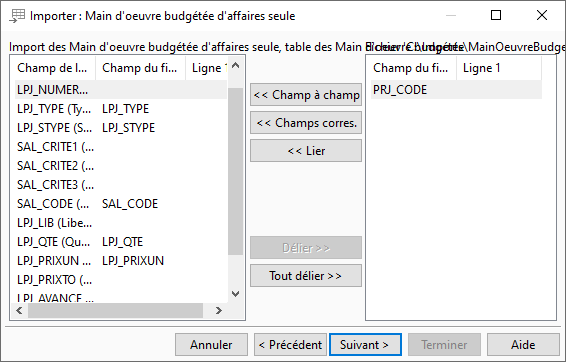This screenshot has height=362, width=566.
Task: Click the '<< Champs corres.' button
Action: pyautogui.click(x=306, y=123)
